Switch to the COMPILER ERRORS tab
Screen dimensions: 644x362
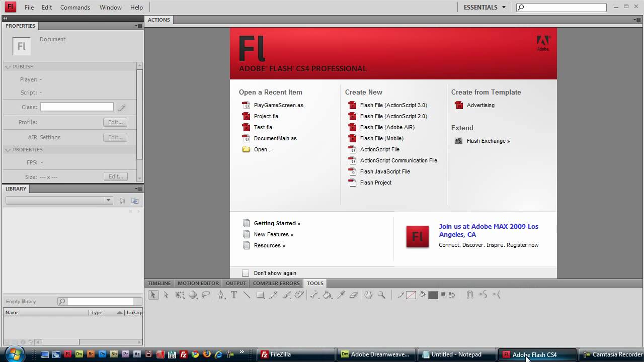point(276,283)
